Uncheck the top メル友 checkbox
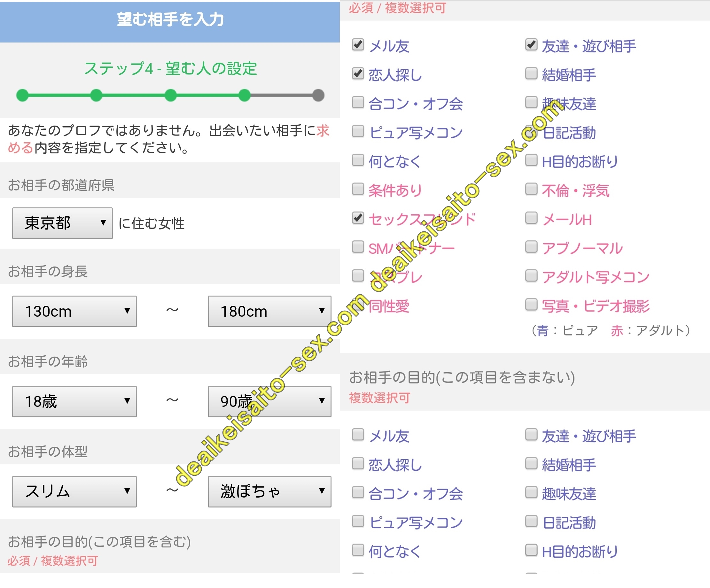 (x=358, y=45)
